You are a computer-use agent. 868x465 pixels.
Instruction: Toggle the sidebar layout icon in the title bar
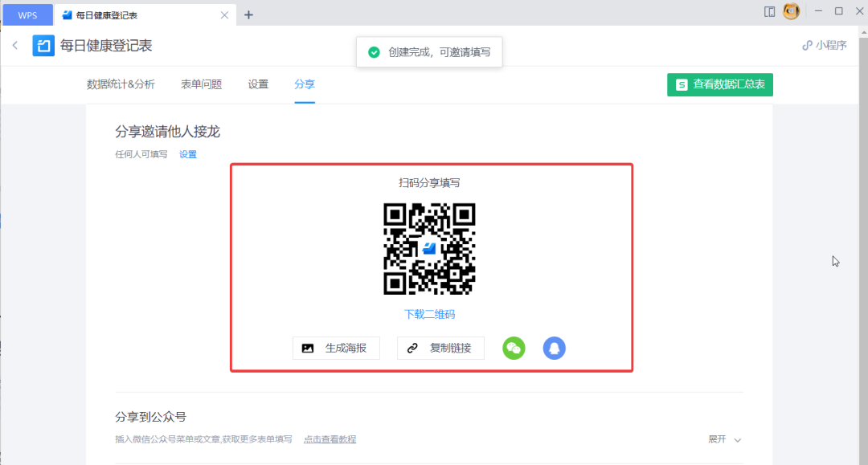[x=769, y=11]
